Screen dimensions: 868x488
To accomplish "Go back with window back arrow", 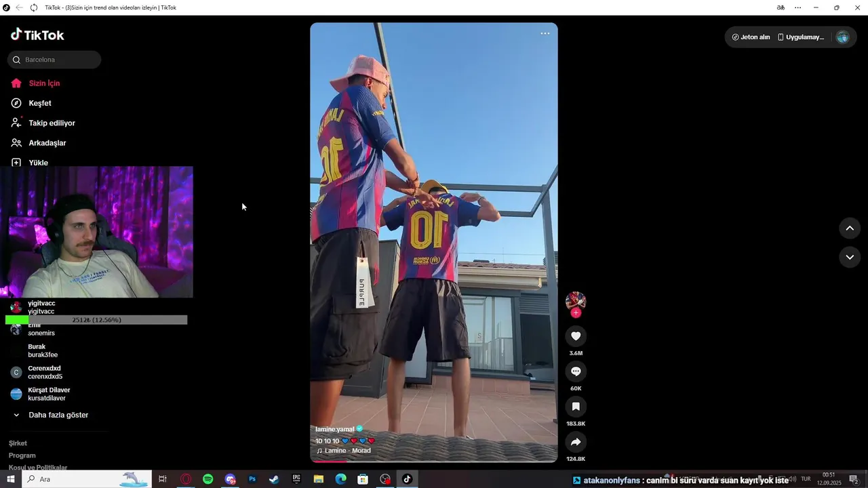I will pyautogui.click(x=19, y=7).
